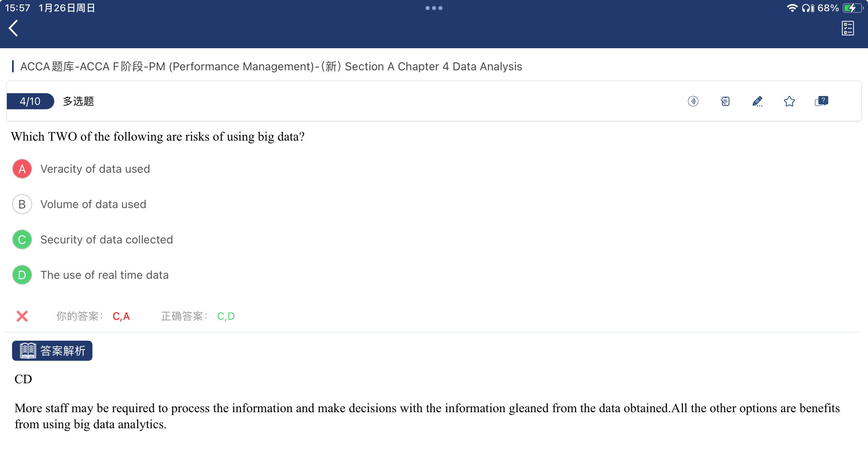Click the 多选题 question type label

click(x=78, y=101)
